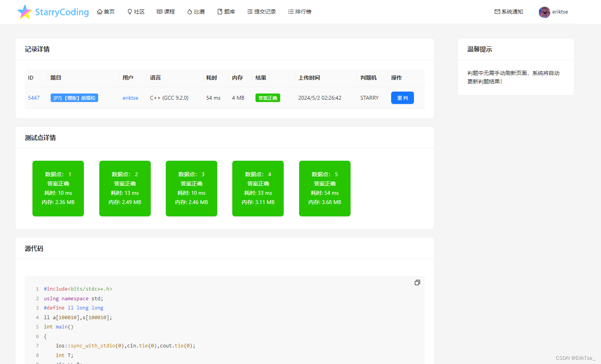Open the eriktse avatar picture
The width and height of the screenshot is (601, 364).
pos(545,12)
